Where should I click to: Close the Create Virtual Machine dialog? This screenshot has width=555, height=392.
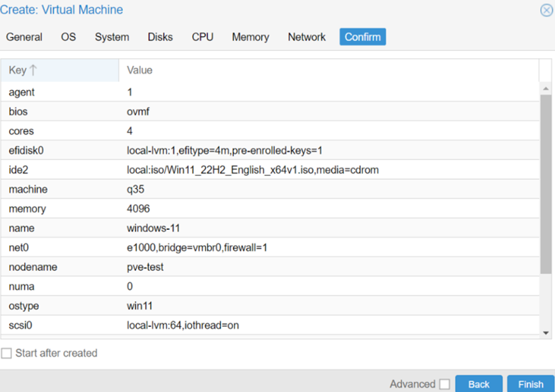(546, 11)
